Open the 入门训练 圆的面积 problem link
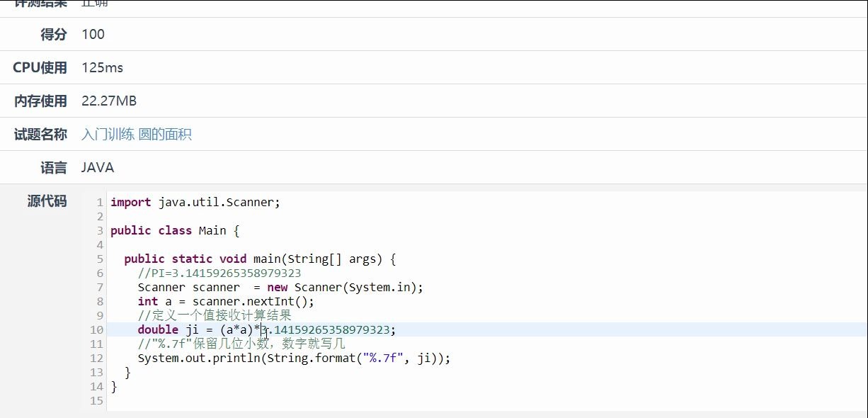868x418 pixels. click(x=136, y=135)
